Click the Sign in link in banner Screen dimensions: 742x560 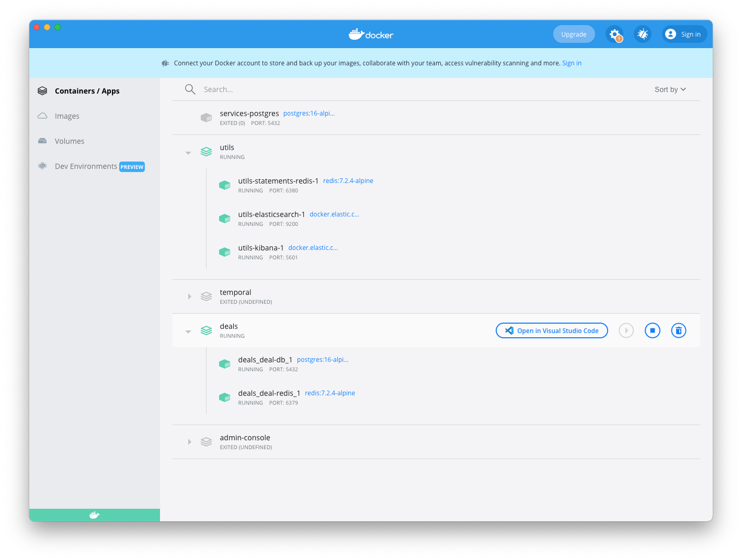click(x=572, y=63)
